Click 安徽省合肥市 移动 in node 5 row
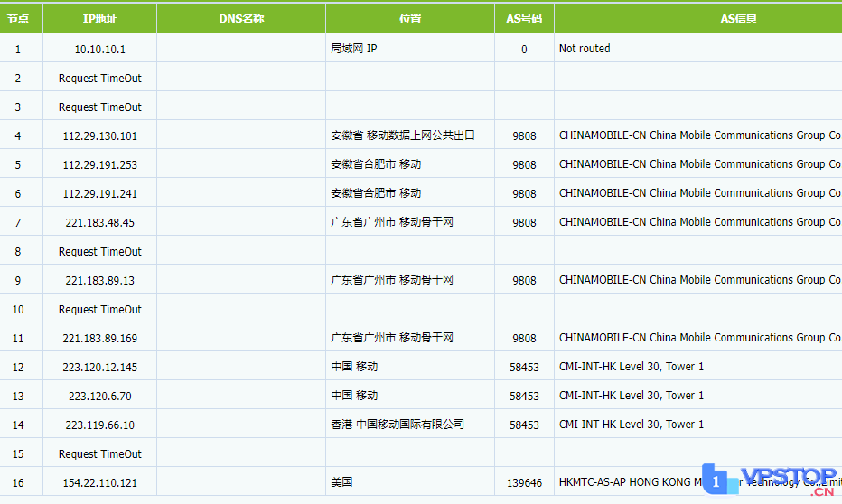 point(376,164)
